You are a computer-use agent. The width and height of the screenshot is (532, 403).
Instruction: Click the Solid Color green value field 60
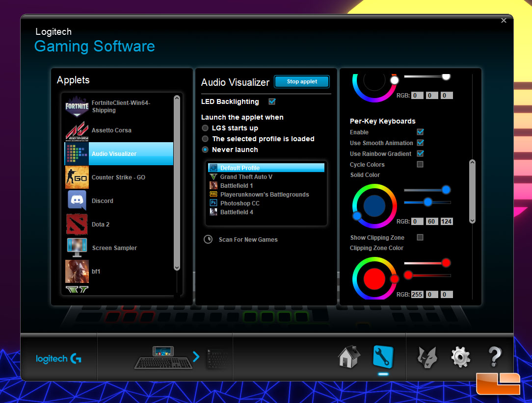[x=431, y=221]
